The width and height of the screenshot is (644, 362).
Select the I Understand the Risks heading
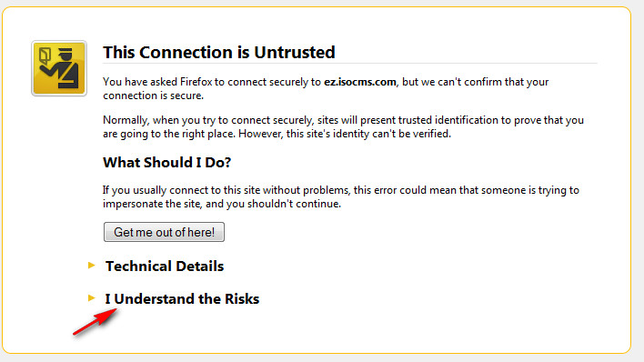182,298
